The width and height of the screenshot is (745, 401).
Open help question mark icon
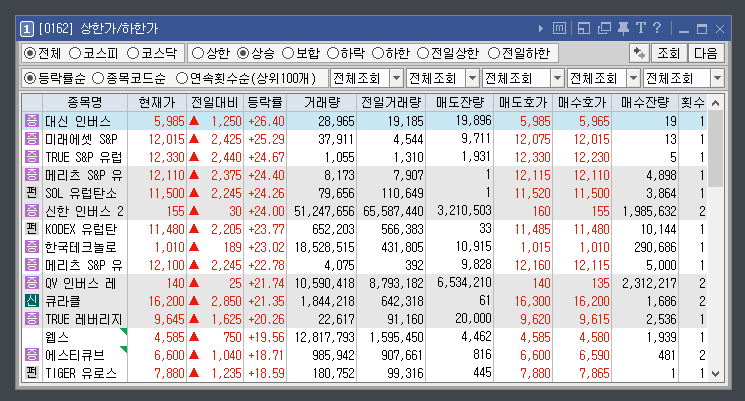[657, 29]
